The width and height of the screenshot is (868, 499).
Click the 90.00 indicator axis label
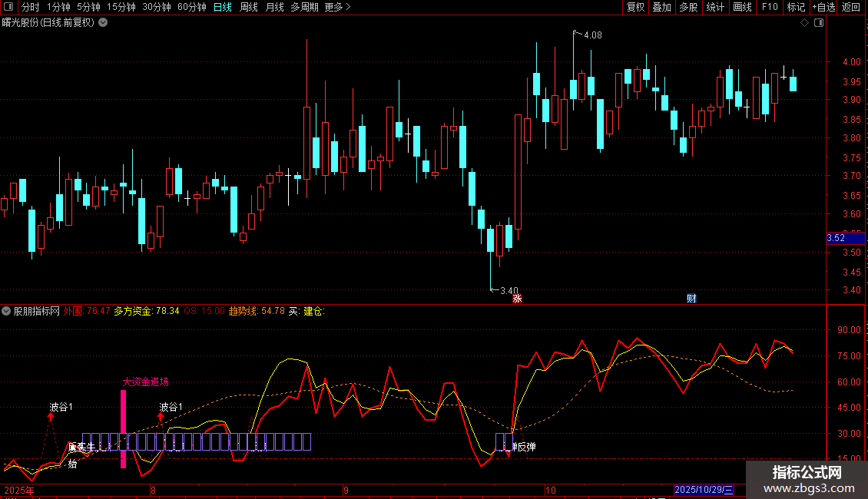click(x=849, y=329)
